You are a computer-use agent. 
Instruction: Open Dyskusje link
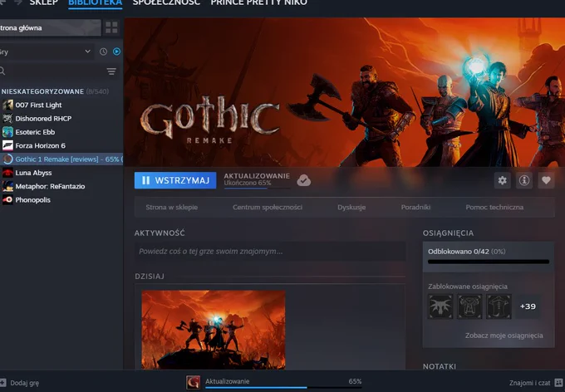(x=351, y=207)
